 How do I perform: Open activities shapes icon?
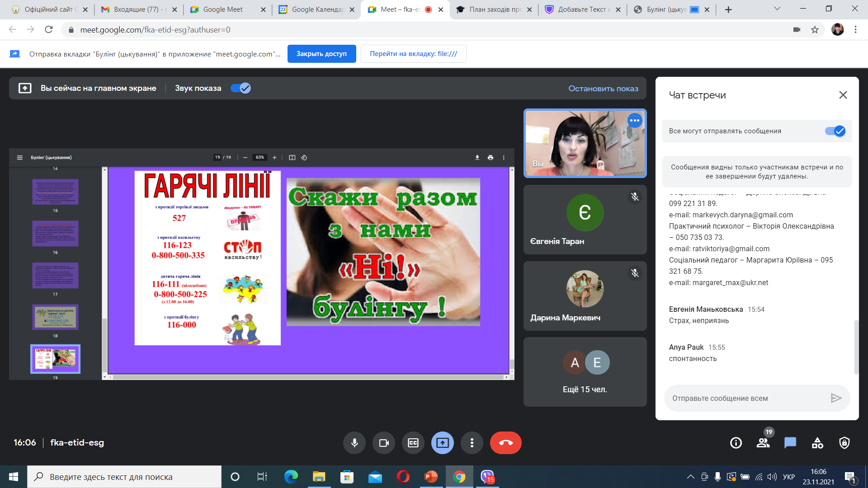pyautogui.click(x=817, y=443)
